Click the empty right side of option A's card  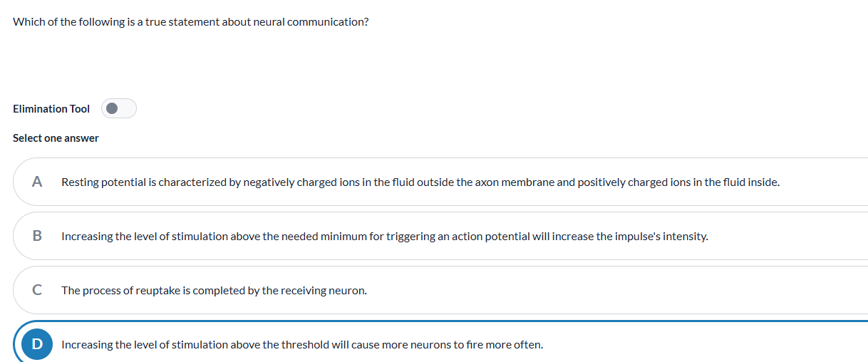tap(827, 182)
